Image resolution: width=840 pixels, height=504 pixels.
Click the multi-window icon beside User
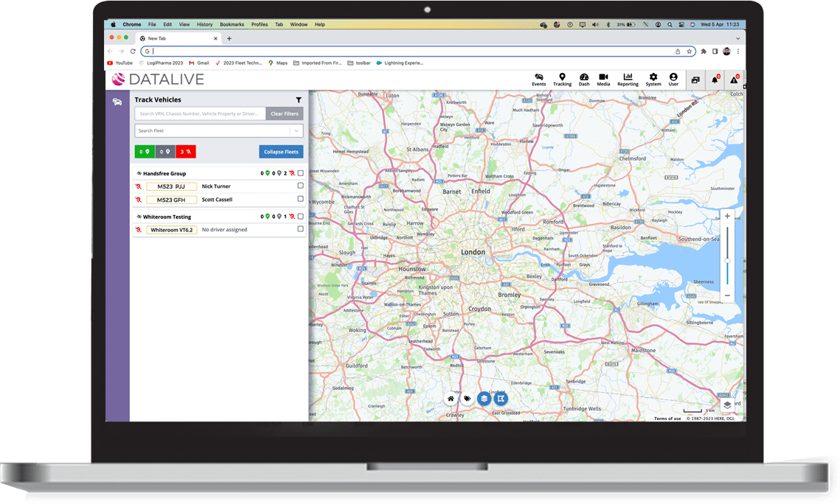tap(695, 80)
